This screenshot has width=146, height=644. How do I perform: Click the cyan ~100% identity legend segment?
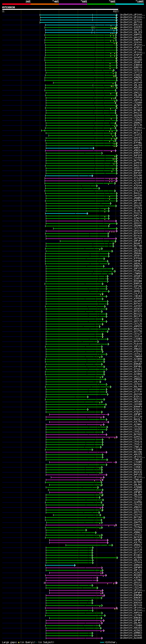(130, 4)
